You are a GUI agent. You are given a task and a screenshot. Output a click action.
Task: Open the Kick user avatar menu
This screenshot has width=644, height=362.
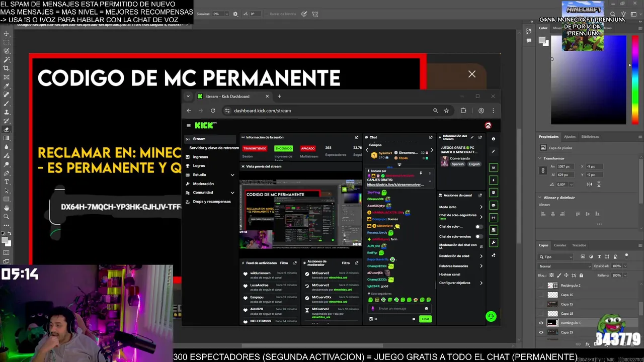[488, 125]
